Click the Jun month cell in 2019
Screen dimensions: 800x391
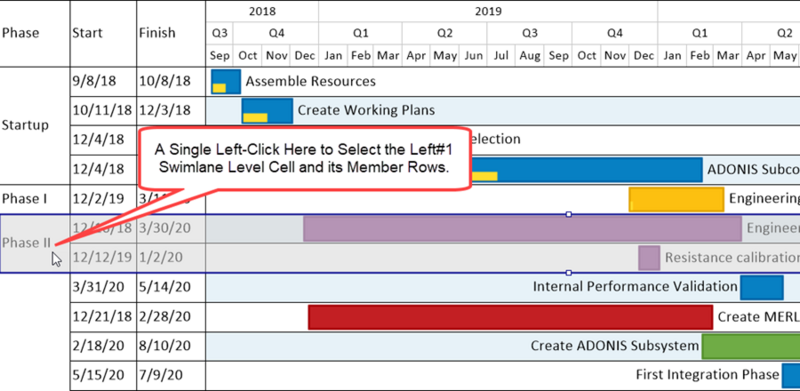pos(473,56)
